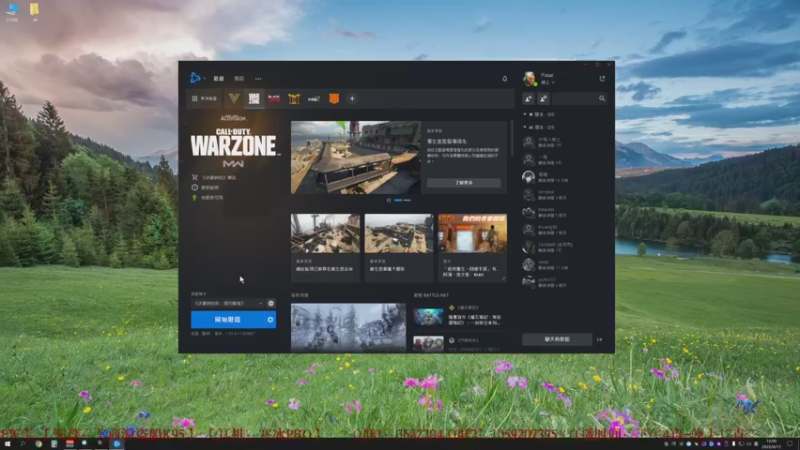
Task: Open game options gear on Play button
Action: (270, 319)
